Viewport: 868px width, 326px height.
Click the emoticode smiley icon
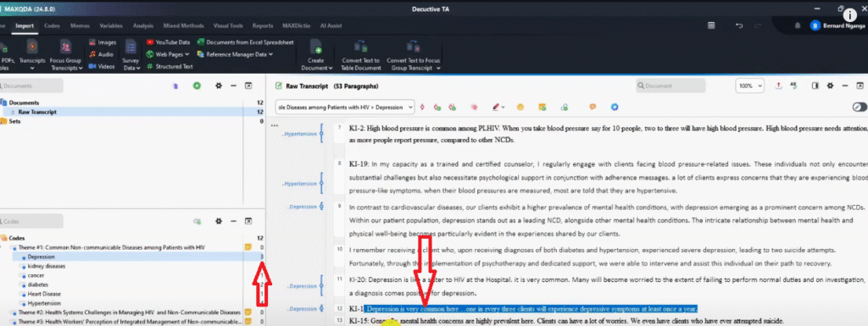(520, 107)
